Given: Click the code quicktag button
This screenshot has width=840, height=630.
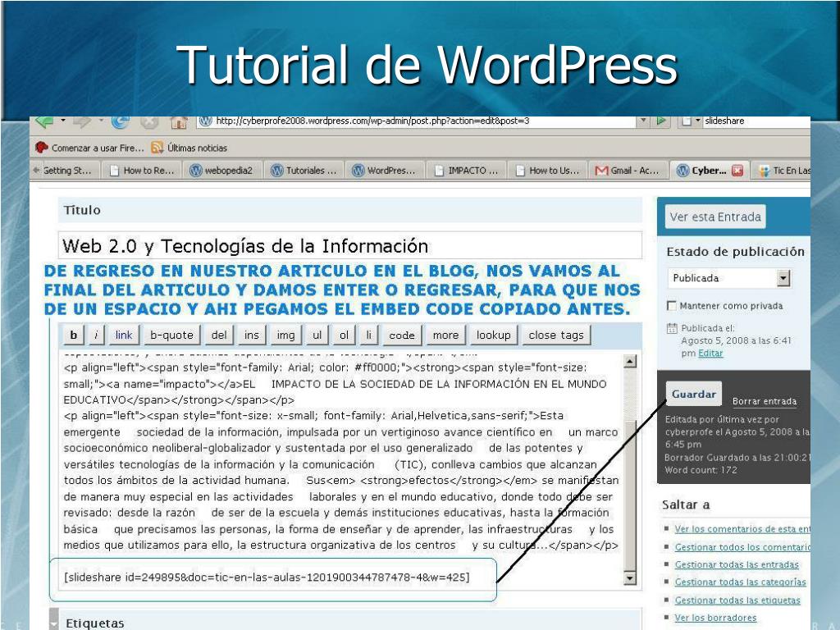Looking at the screenshot, I should coord(402,335).
